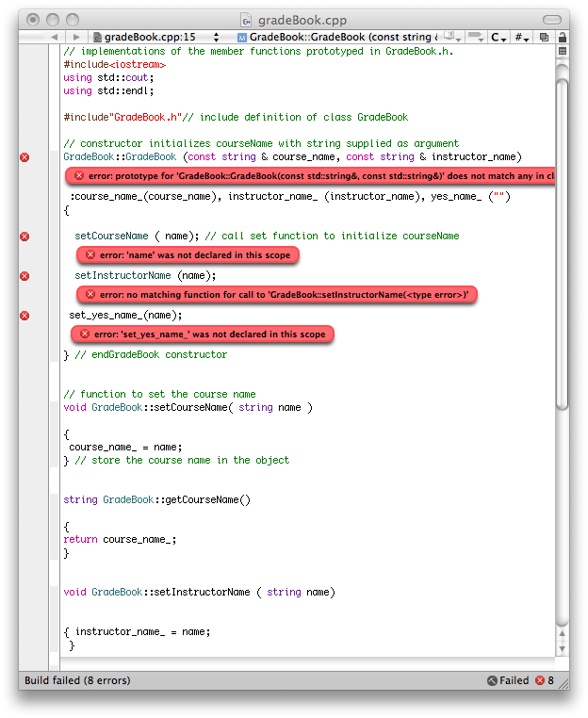588x718 pixels.
Task: Open the C class pop-up menu
Action: (x=498, y=37)
